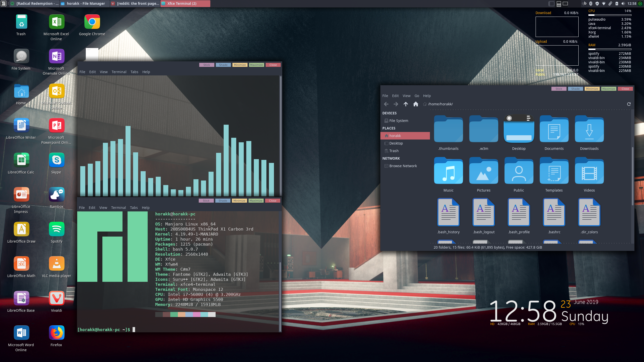Open the VLC media player icon
644x362 pixels.
pos(57,264)
